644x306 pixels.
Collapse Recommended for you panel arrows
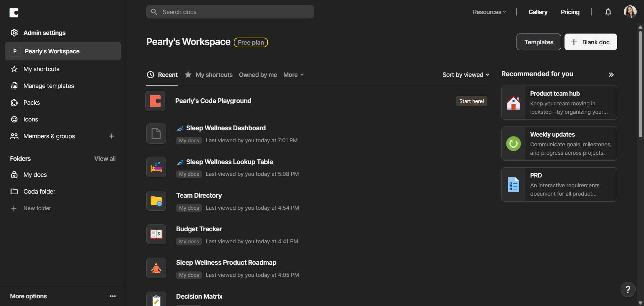611,74
